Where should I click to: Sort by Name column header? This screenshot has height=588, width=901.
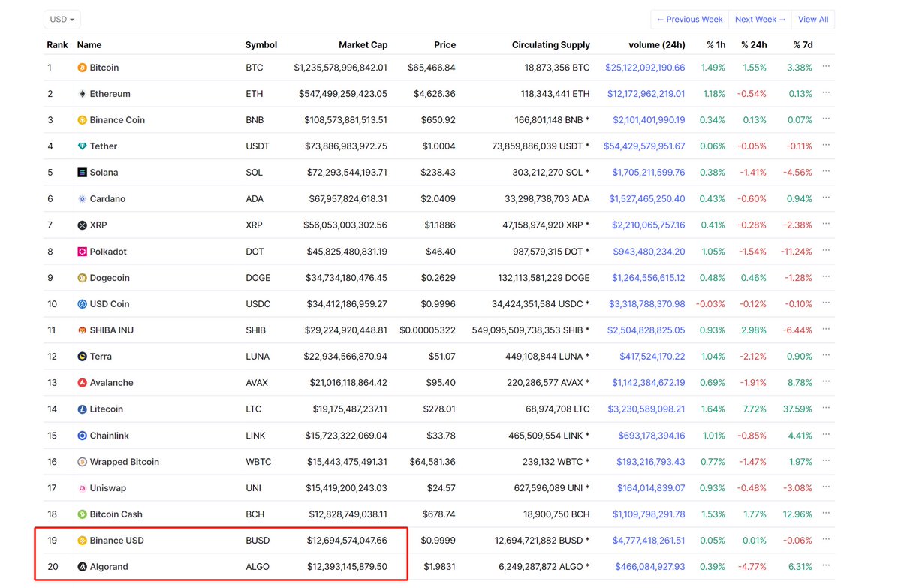(x=89, y=45)
